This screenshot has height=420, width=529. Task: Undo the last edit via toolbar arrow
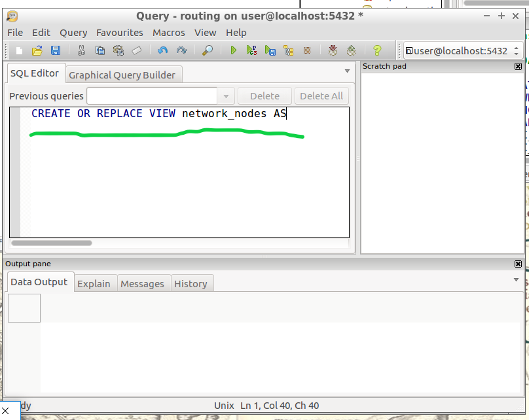coord(162,50)
